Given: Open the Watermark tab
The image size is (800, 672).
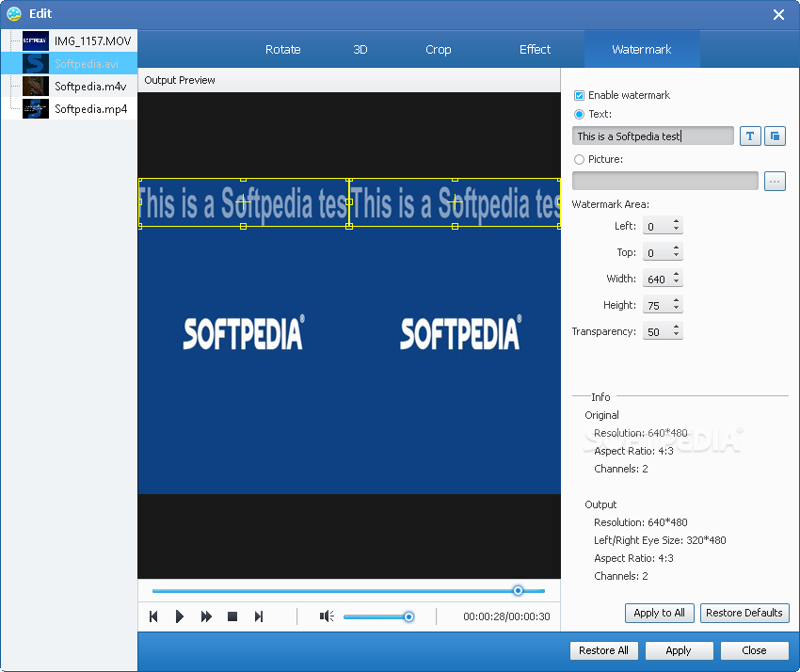Looking at the screenshot, I should (x=641, y=50).
